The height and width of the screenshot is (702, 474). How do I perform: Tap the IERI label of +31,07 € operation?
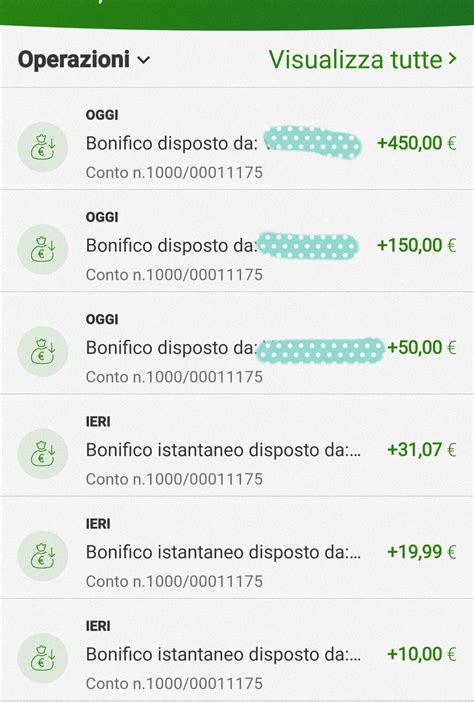98,421
